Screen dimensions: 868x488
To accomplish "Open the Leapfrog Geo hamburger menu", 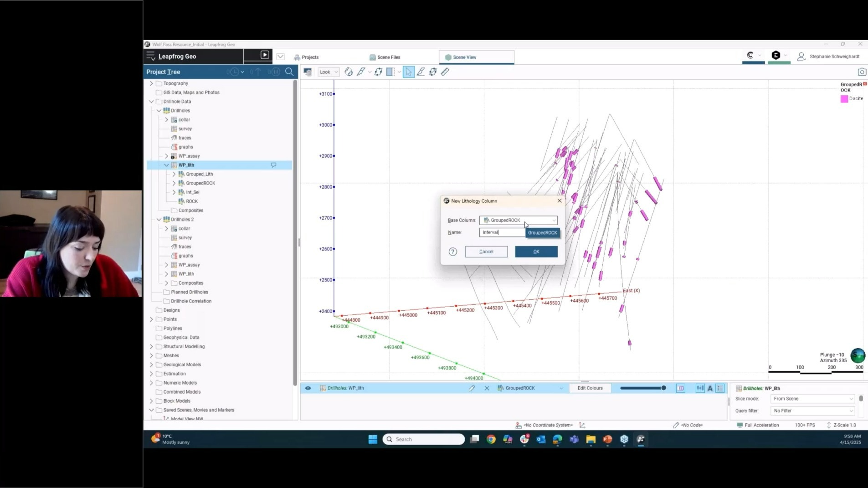I will (151, 56).
